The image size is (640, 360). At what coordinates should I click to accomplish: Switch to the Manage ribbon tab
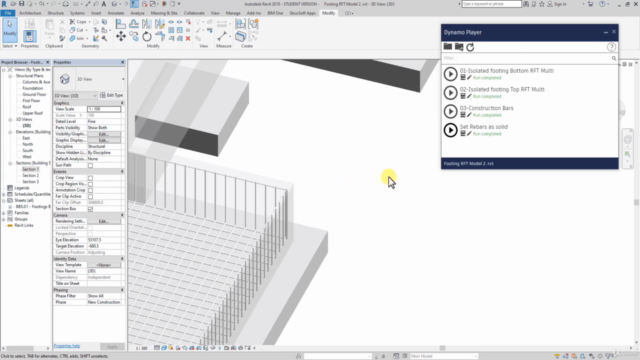pos(233,13)
